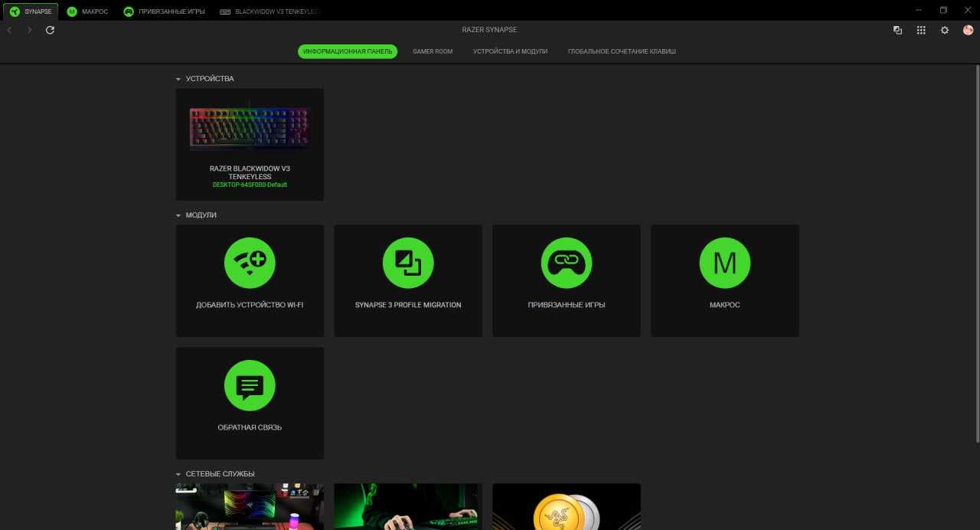Select the Информационная панель tab
This screenshot has height=530, width=980.
[x=348, y=51]
